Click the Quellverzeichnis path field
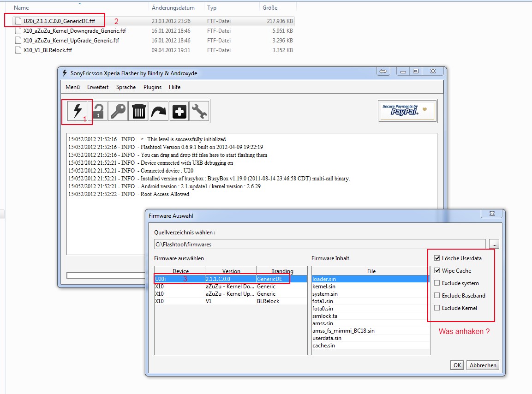Image resolution: width=532 pixels, height=394 pixels. 320,245
